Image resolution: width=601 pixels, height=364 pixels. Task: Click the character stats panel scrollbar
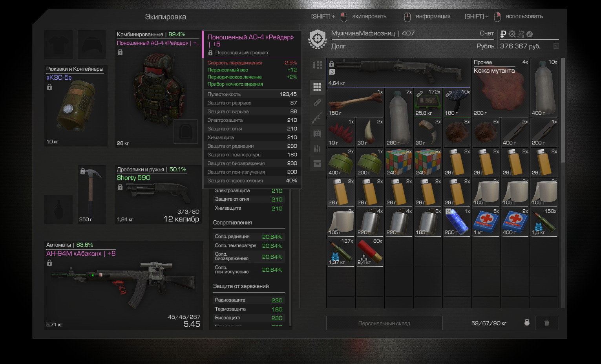(290, 257)
